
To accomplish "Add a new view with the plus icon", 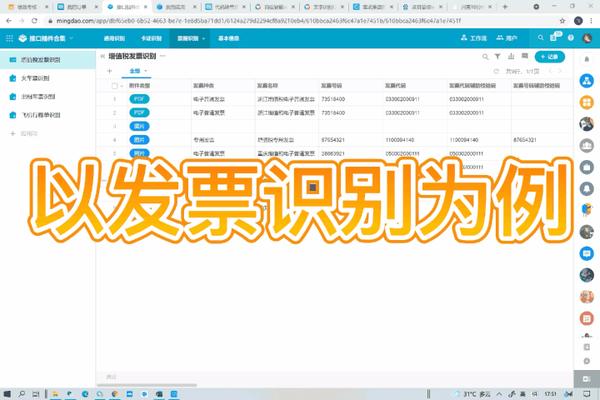I will [x=110, y=71].
